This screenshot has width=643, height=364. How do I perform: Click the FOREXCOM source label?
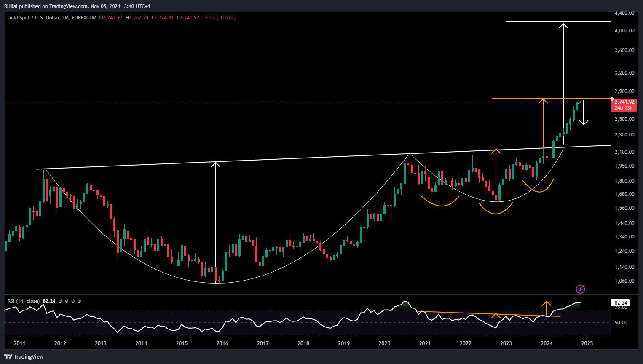(84, 18)
